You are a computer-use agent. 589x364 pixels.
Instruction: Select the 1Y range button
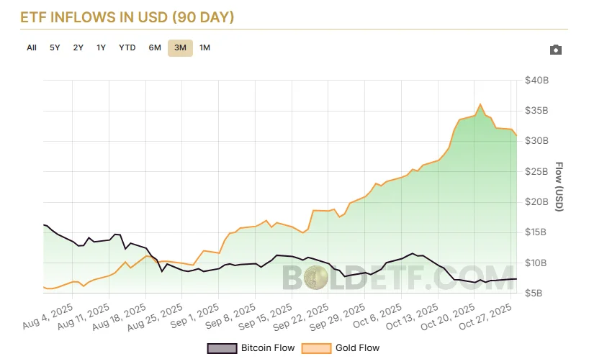pyautogui.click(x=102, y=48)
